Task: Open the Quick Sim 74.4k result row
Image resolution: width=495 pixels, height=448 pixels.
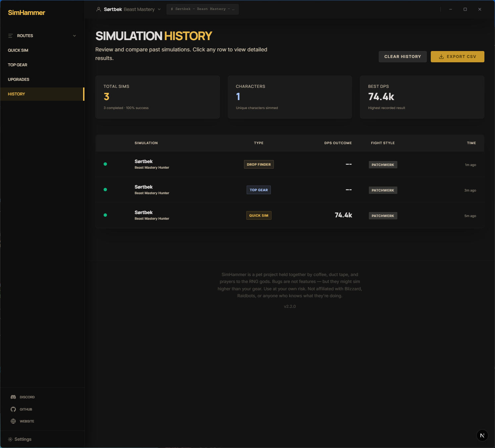Action: [289, 215]
